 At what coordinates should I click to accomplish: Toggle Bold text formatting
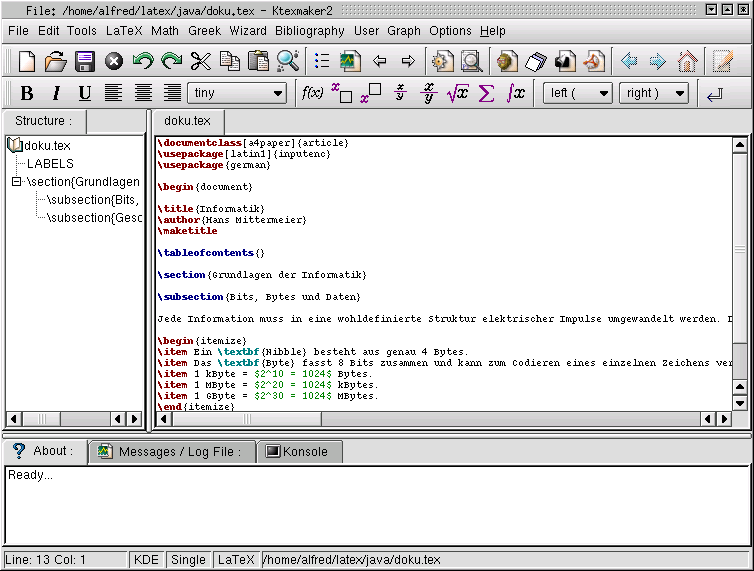tap(27, 94)
